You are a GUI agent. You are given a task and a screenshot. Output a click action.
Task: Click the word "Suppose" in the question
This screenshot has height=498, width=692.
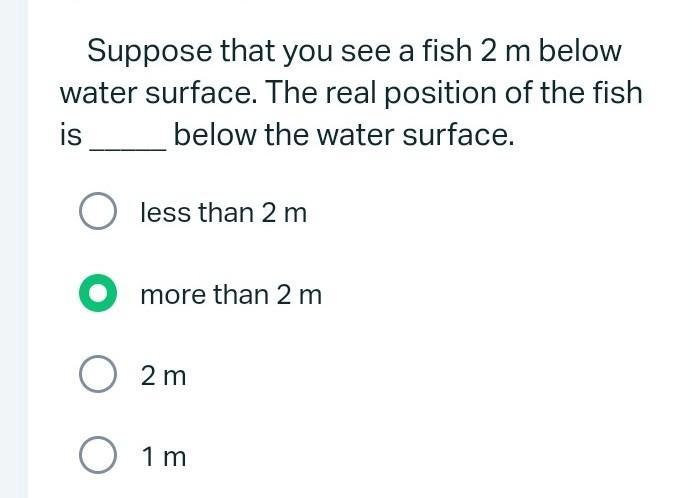(149, 51)
